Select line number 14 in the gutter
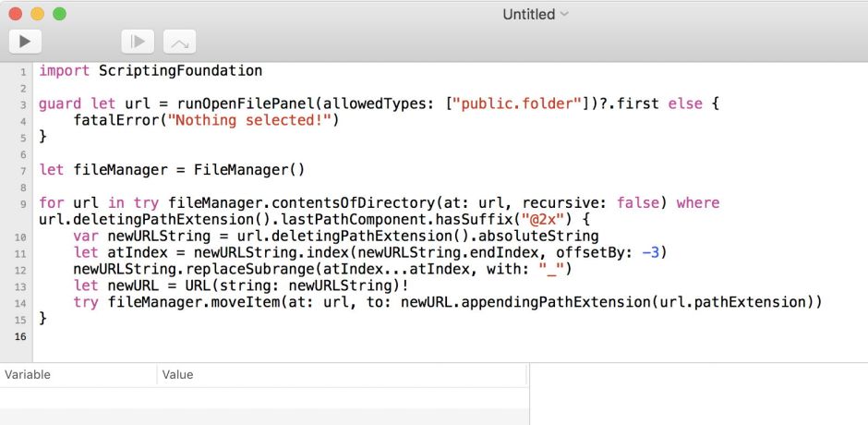Image resolution: width=868 pixels, height=425 pixels. click(22, 303)
